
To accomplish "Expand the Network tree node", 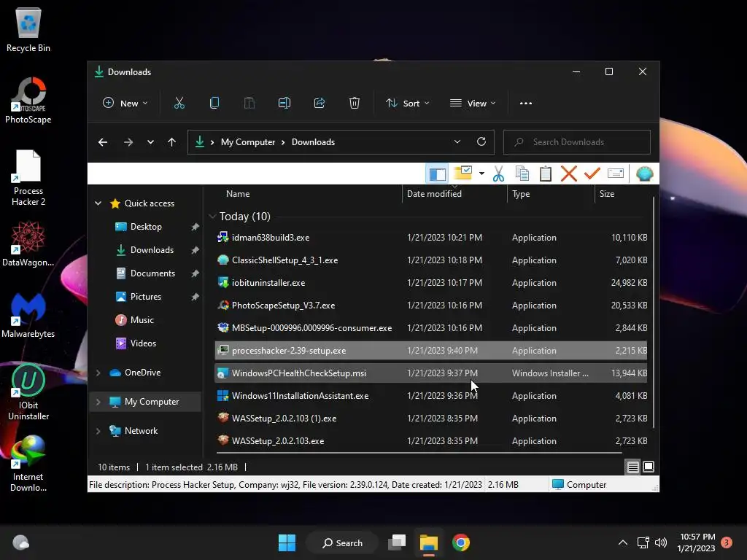I will pyautogui.click(x=98, y=431).
